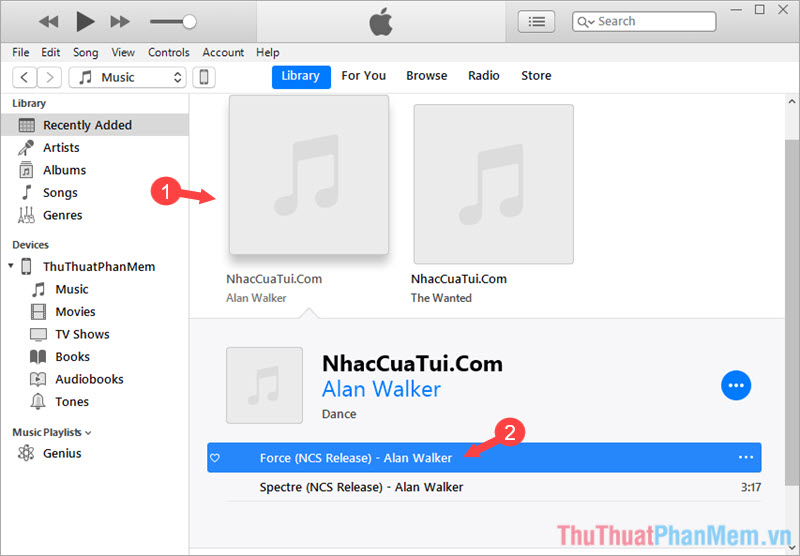Image resolution: width=800 pixels, height=556 pixels.
Task: Love the Force track via heart icon
Action: point(215,458)
